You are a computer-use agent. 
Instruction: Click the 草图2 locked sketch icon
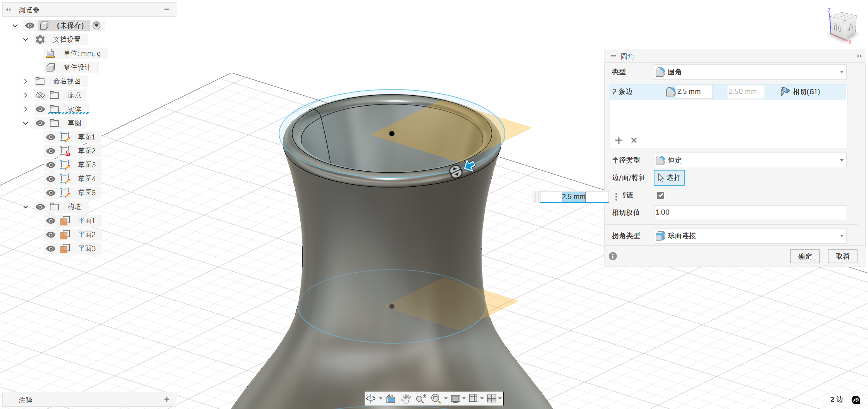[65, 151]
